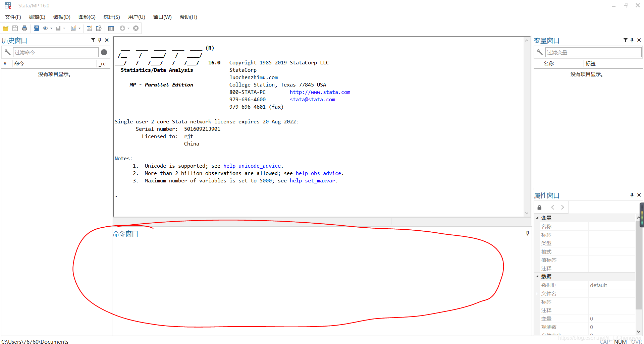The height and width of the screenshot is (344, 644).
Task: Click the 过滤变量 filter field
Action: point(593,52)
